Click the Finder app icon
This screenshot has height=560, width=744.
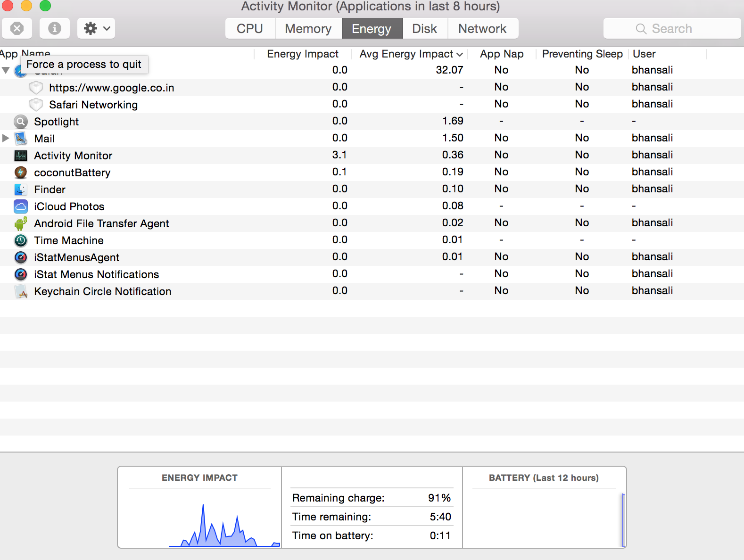(x=21, y=189)
